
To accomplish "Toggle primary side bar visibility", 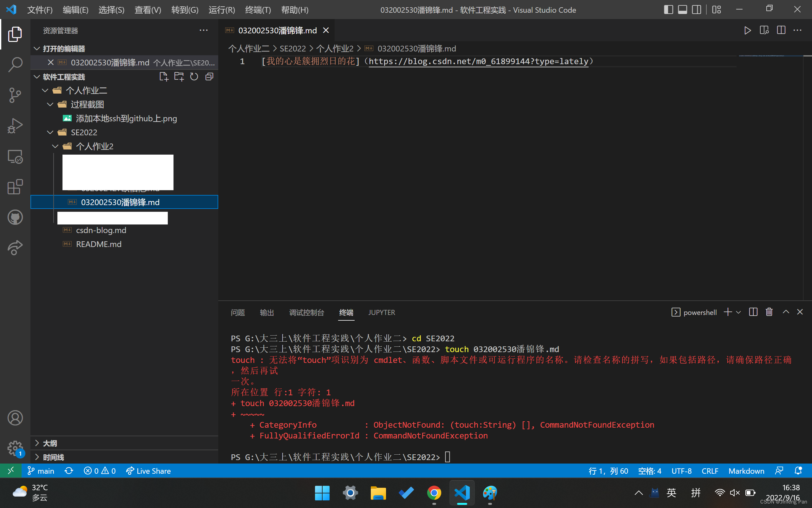I will tap(668, 10).
